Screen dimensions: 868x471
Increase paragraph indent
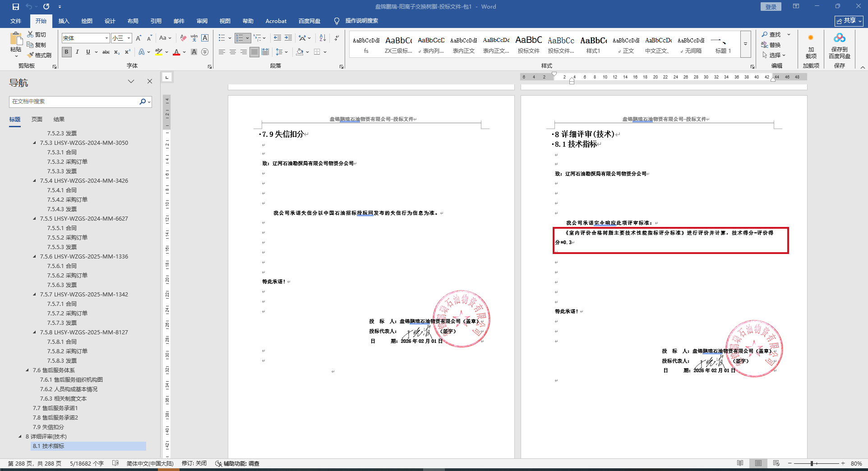[288, 38]
